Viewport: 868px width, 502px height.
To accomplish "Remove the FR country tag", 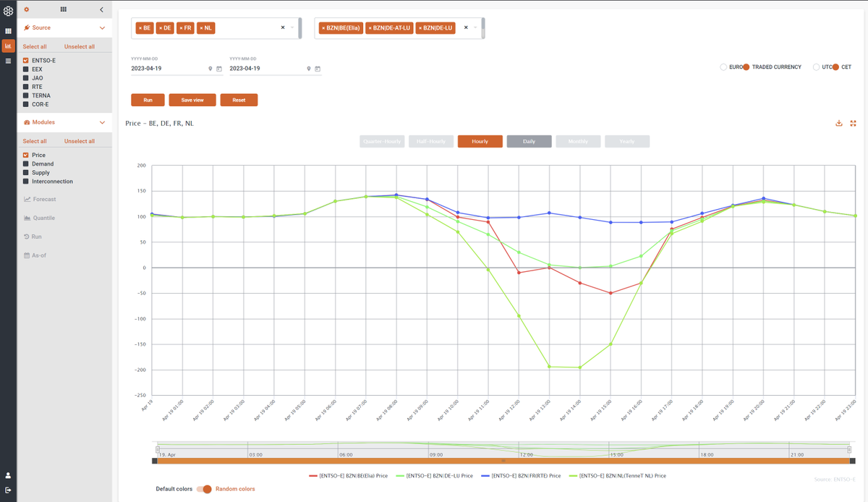I will pyautogui.click(x=181, y=27).
